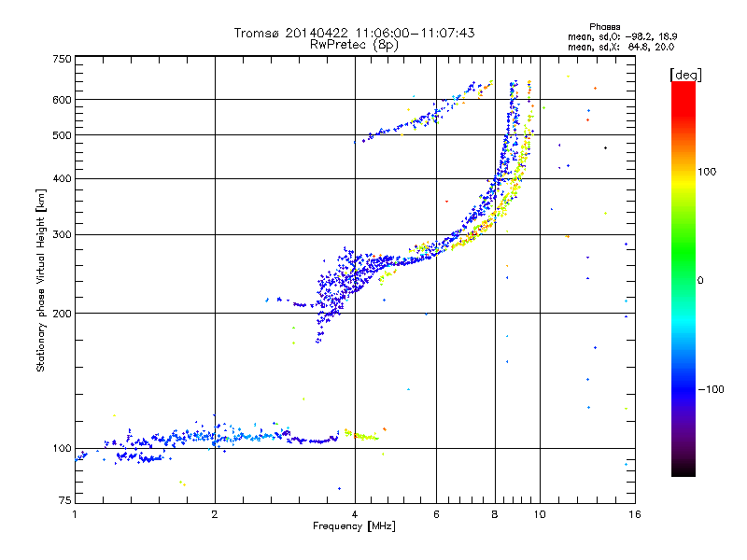Select the 'RwPretec (8p)' subtitle text

point(354,45)
